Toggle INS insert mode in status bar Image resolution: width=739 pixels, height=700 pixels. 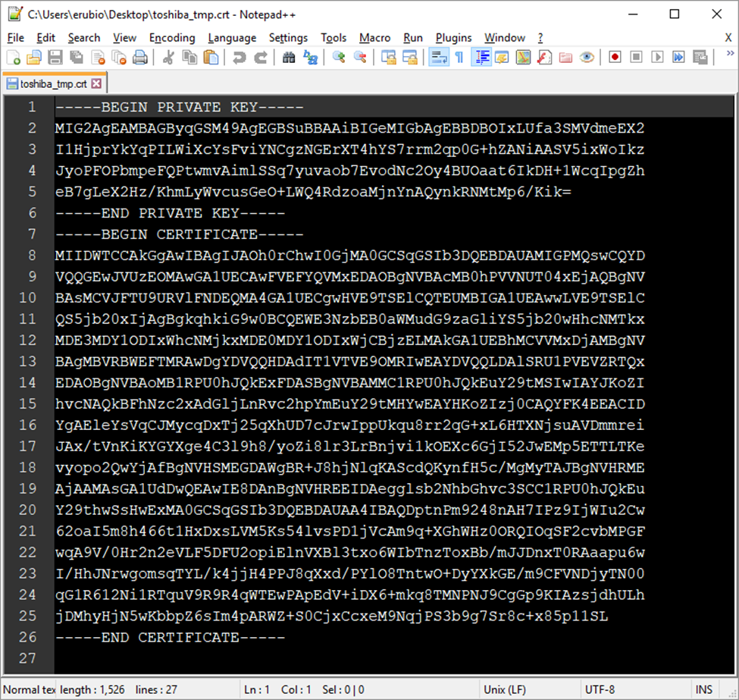coord(704,689)
